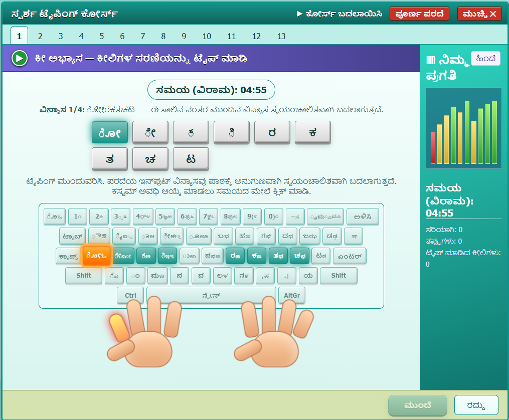Click the progress bar chart thumbnail
This screenshot has width=509, height=420.
pos(463,128)
